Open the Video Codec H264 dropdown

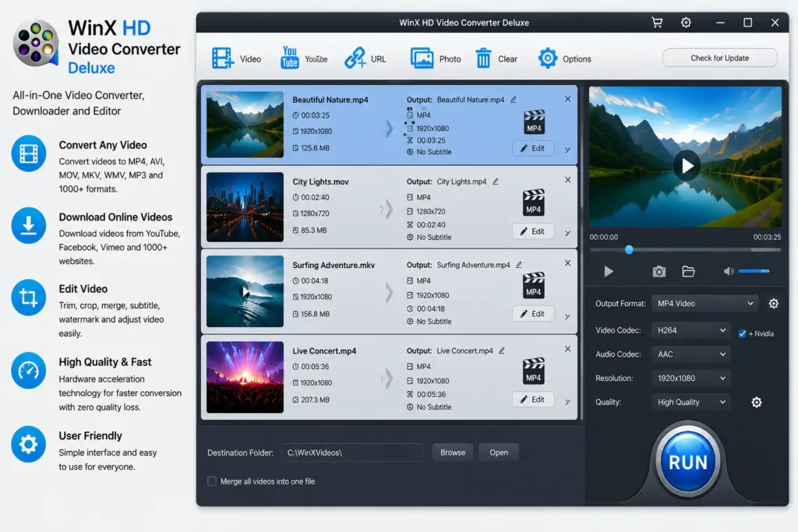pos(690,330)
